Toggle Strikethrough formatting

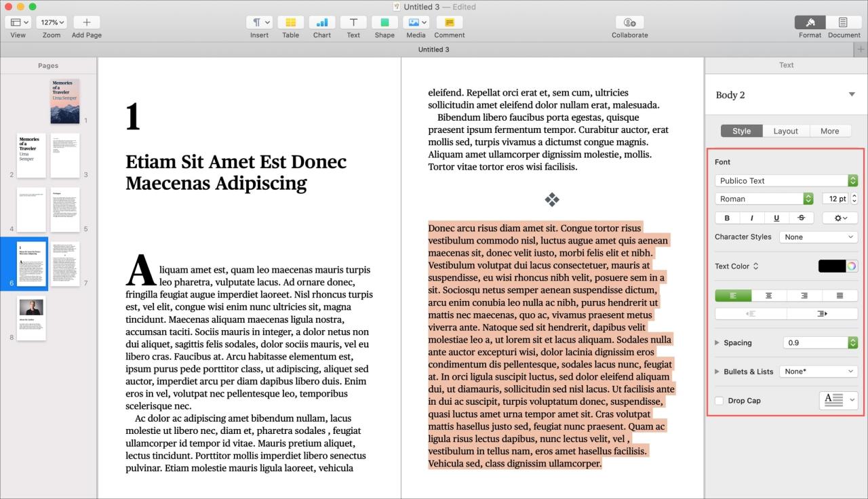click(x=802, y=218)
